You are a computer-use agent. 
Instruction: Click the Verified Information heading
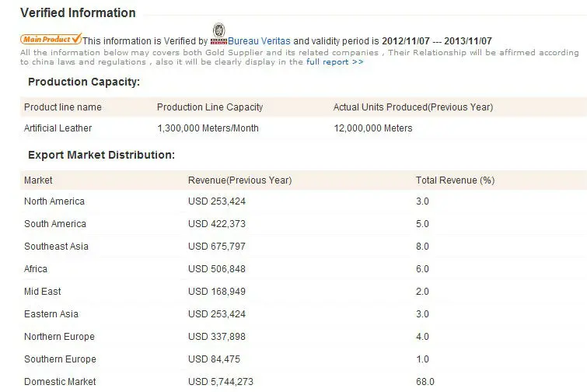coord(78,13)
